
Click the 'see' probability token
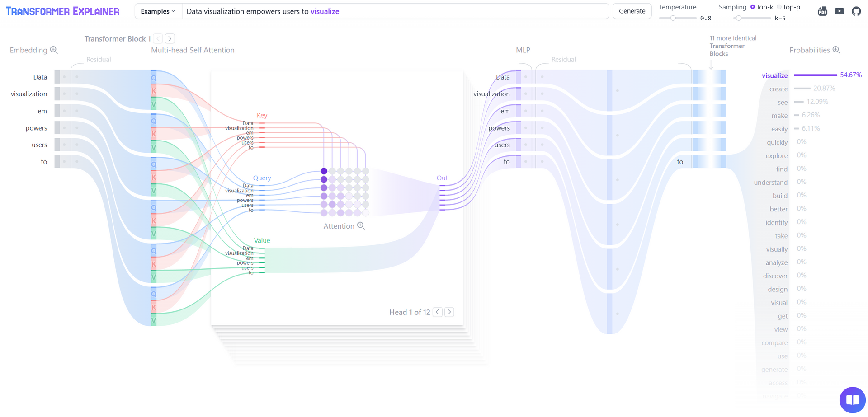click(783, 102)
